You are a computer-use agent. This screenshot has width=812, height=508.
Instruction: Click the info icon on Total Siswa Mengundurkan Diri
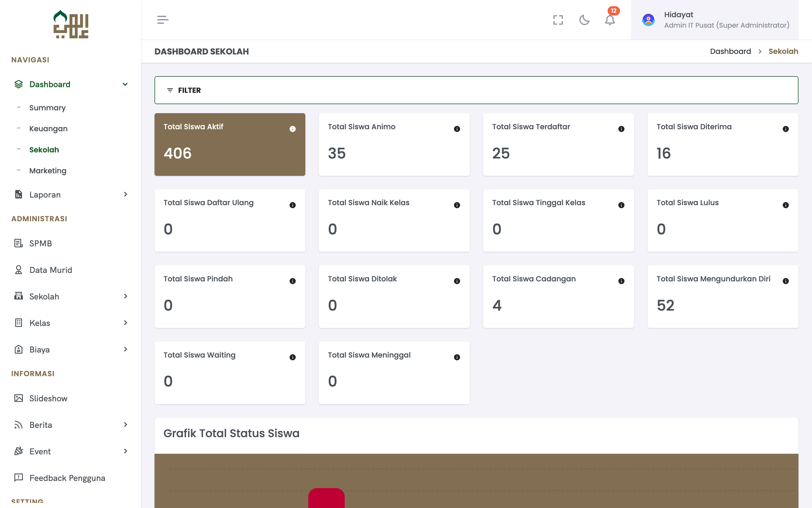pos(786,281)
